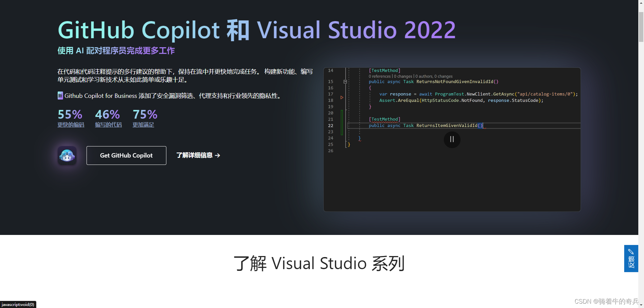The width and height of the screenshot is (644, 308).
Task: Pause the code demo animation
Action: 452,139
